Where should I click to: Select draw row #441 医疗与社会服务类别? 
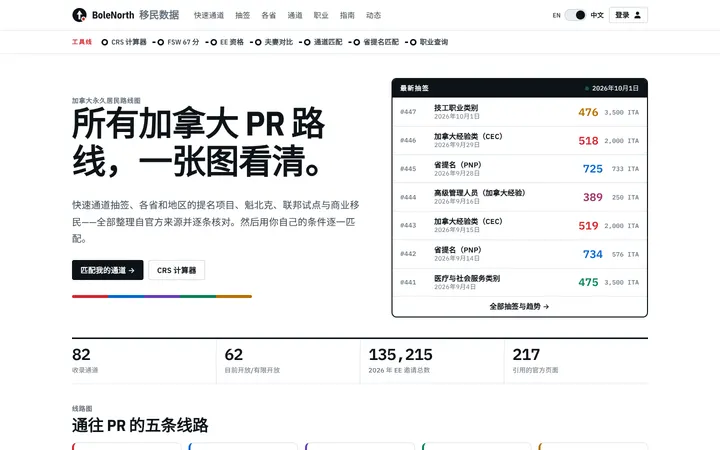click(519, 282)
